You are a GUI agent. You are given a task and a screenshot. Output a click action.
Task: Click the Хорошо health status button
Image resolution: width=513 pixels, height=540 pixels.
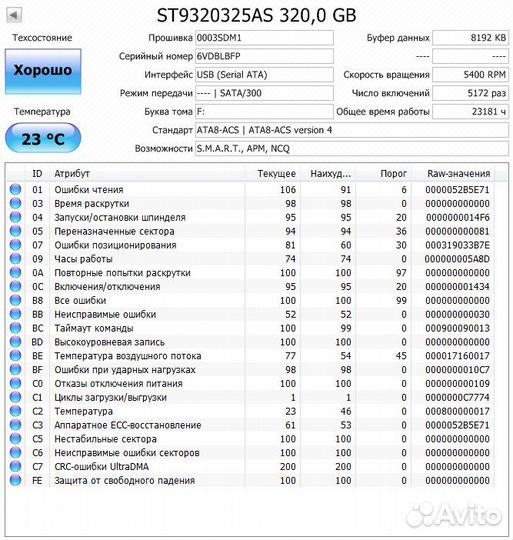pos(43,71)
